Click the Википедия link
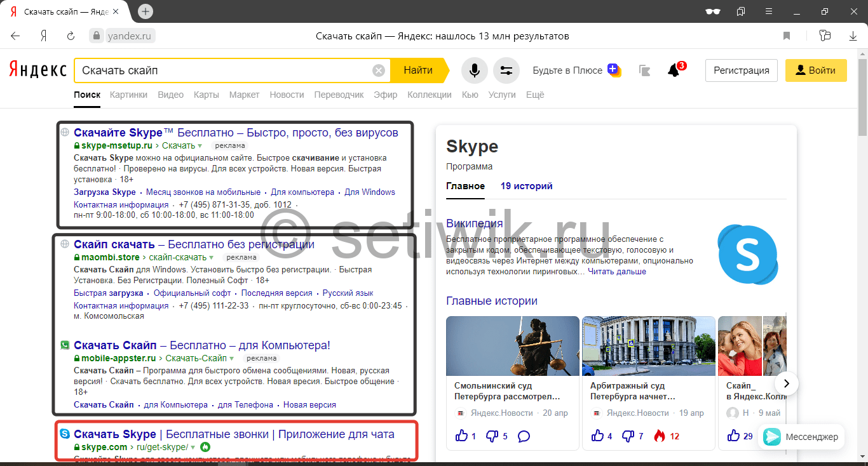 pyautogui.click(x=475, y=223)
